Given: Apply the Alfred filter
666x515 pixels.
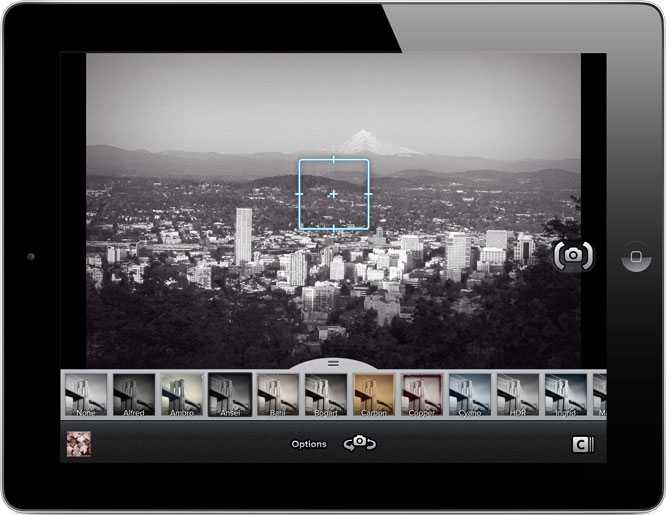Looking at the screenshot, I should tap(134, 394).
